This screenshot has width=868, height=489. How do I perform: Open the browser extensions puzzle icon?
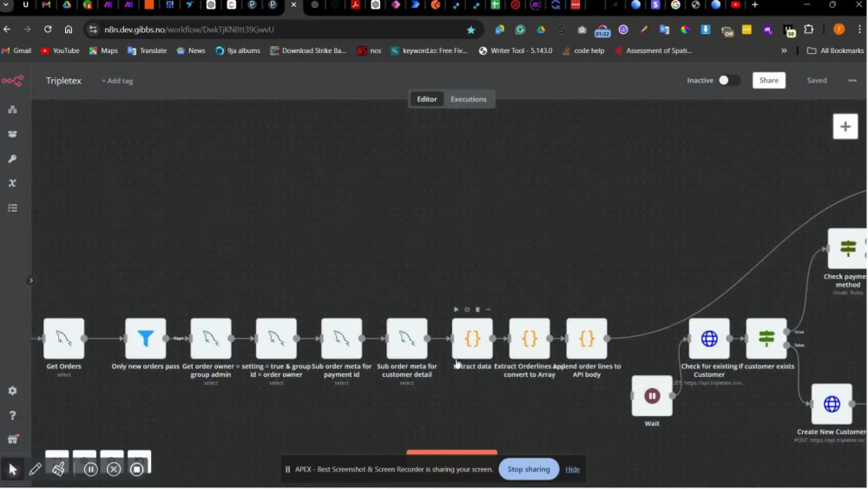(809, 30)
